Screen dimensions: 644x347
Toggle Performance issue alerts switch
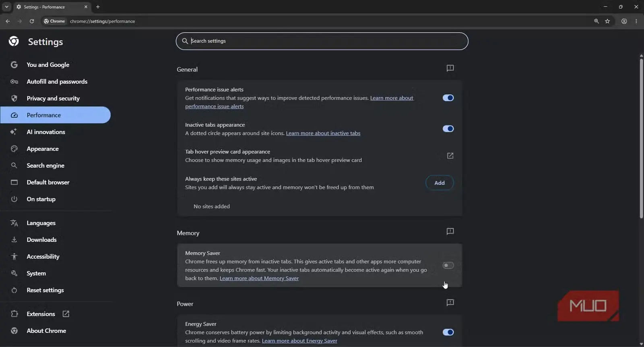[448, 98]
